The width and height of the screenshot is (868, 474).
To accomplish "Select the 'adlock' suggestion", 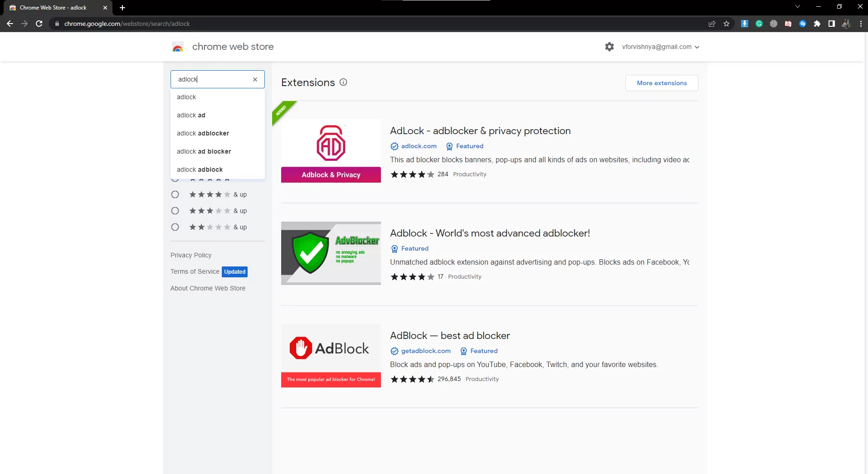I will pyautogui.click(x=218, y=97).
